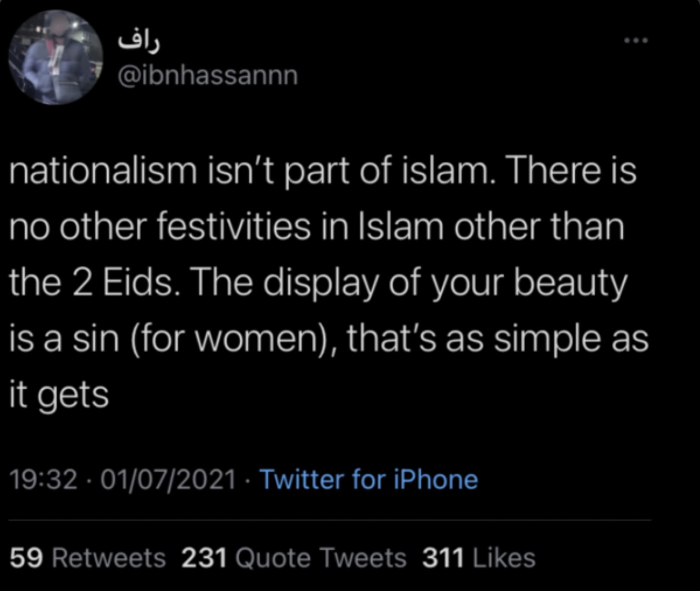Show the Likes label list
The image size is (700, 591).
504,558
